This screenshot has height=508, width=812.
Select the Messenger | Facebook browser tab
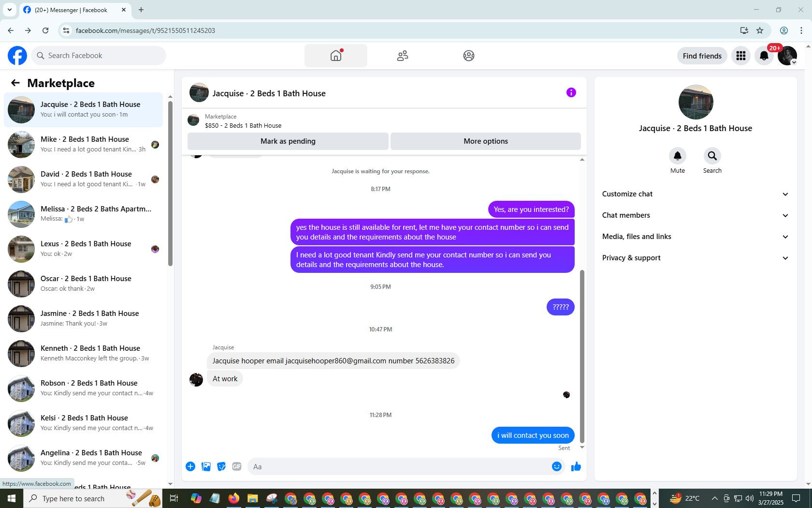[x=75, y=10]
